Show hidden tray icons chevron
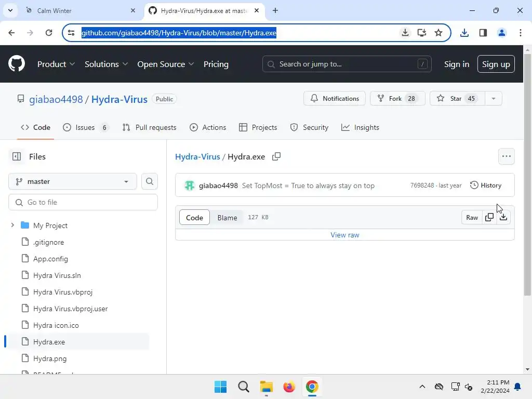 click(422, 387)
